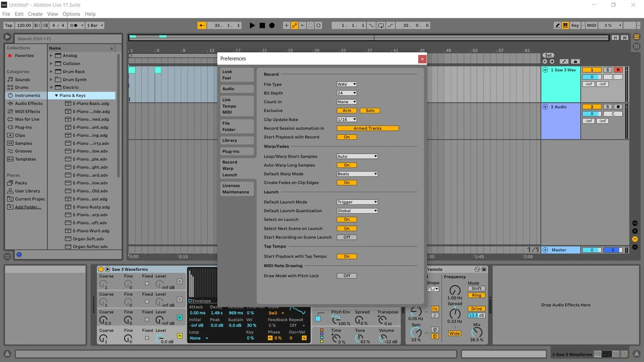Click the Tap tempo button
This screenshot has height=362, width=644.
click(9, 25)
